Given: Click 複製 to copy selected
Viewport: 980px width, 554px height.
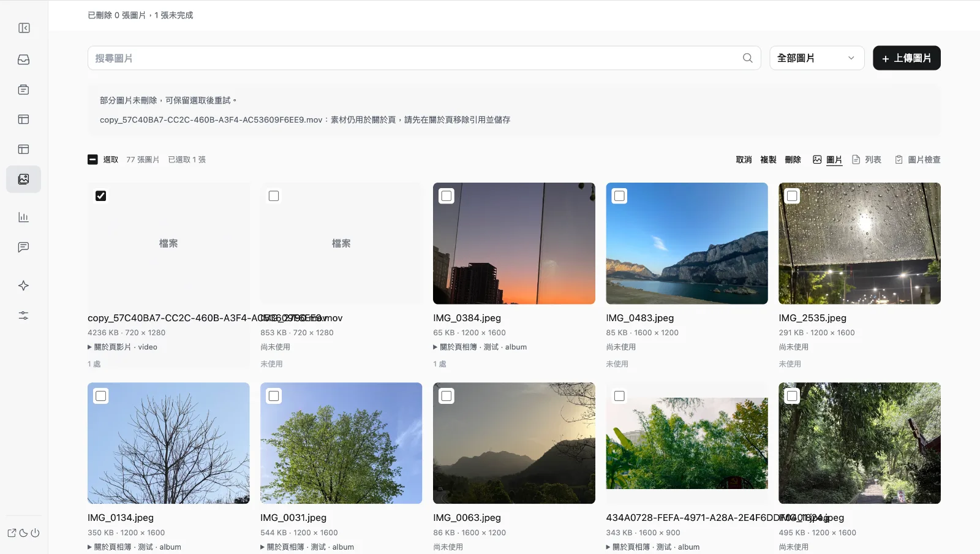Looking at the screenshot, I should (768, 160).
